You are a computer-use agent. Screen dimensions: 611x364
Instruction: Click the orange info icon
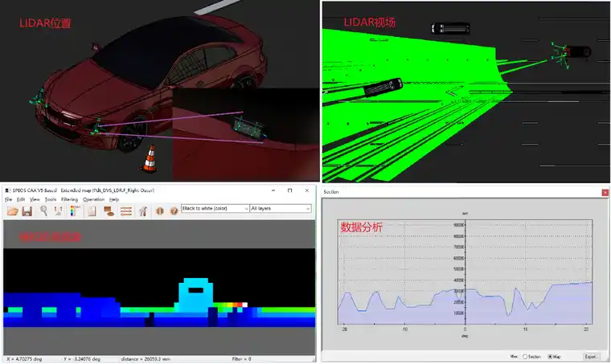click(160, 211)
